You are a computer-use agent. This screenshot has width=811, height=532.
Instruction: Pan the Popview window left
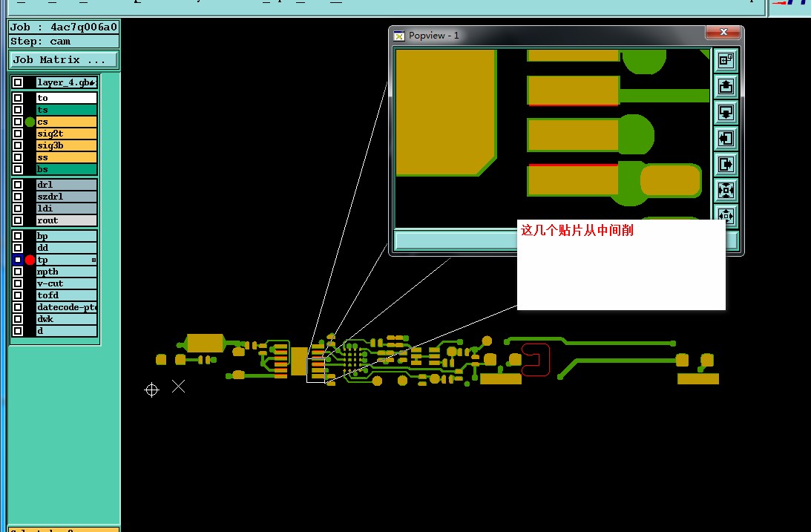[x=726, y=139]
